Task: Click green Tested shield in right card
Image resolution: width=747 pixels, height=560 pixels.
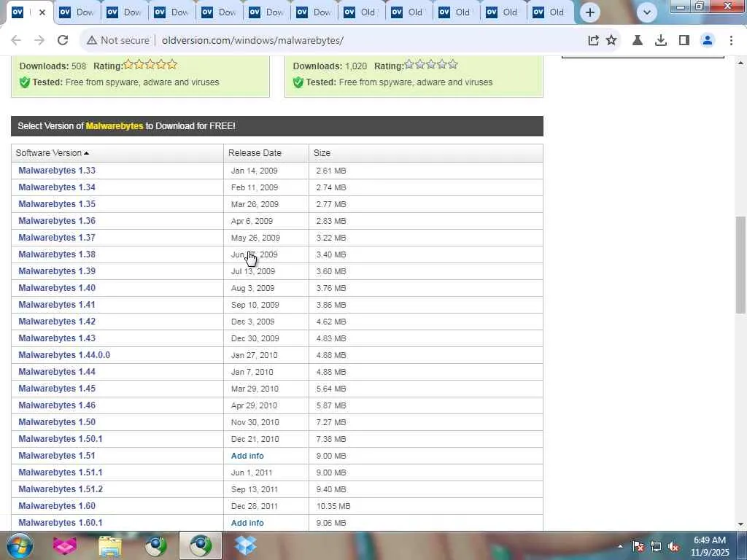Action: point(298,82)
